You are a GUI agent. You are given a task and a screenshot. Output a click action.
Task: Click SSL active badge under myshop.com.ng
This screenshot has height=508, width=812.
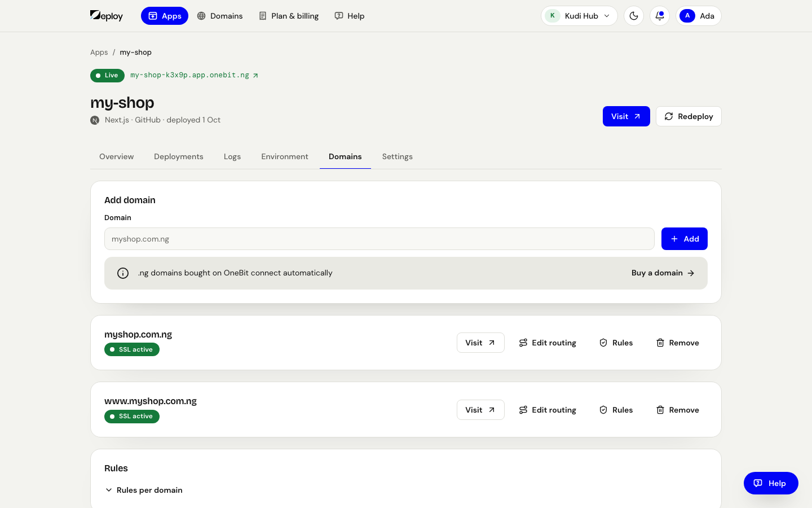(x=132, y=349)
